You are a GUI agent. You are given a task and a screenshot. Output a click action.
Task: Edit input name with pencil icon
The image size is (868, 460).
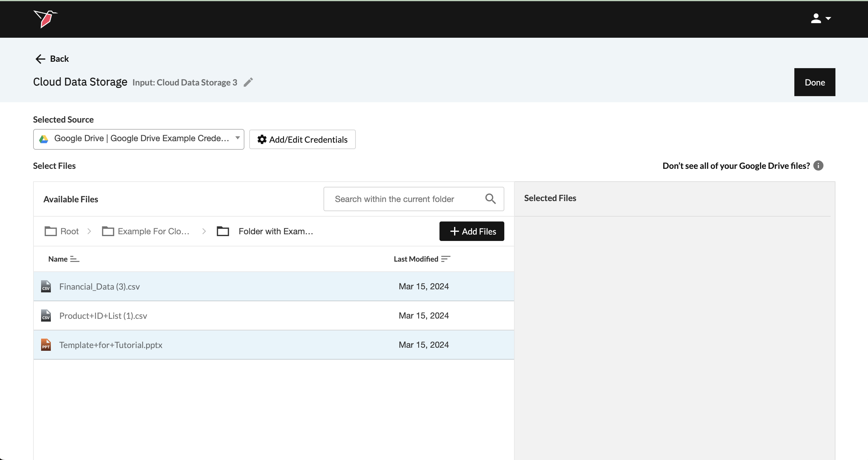(248, 82)
